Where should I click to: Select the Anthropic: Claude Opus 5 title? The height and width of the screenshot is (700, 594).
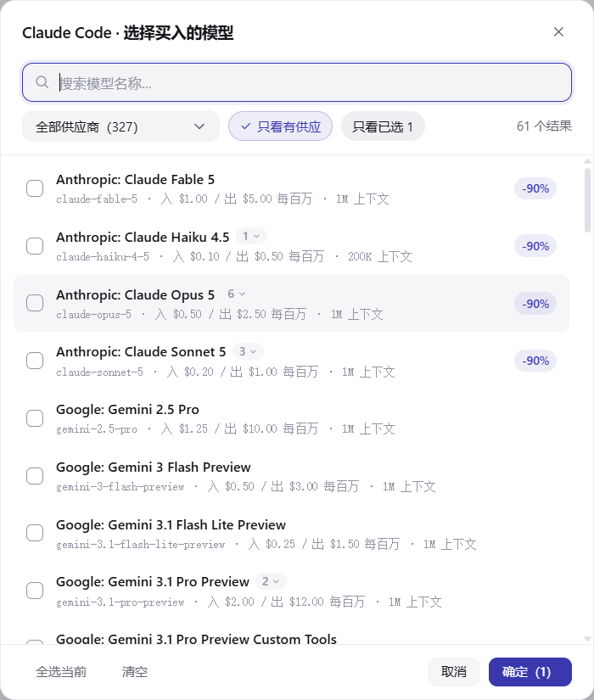[135, 294]
